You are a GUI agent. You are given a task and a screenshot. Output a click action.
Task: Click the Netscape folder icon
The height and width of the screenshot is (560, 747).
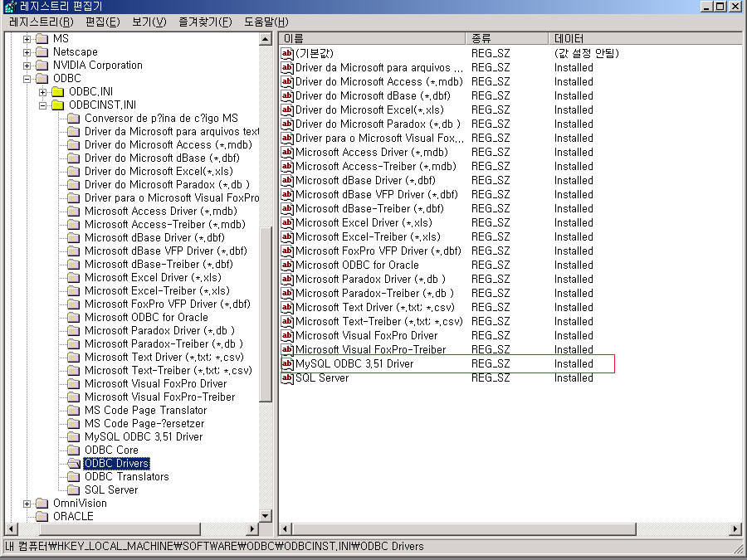click(42, 52)
